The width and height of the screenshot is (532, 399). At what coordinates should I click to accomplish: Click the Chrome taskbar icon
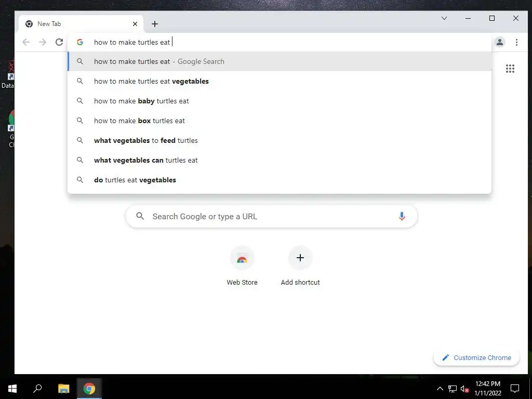[x=89, y=389]
